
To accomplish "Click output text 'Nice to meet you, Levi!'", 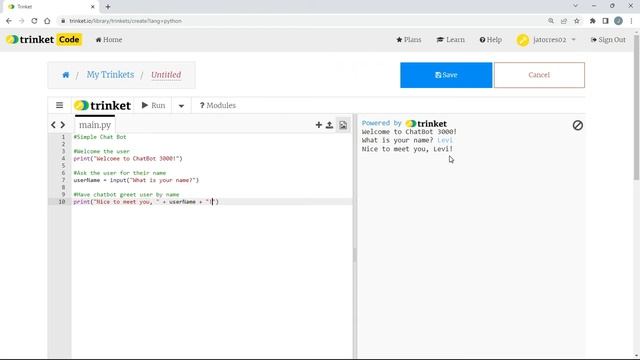I will [407, 149].
